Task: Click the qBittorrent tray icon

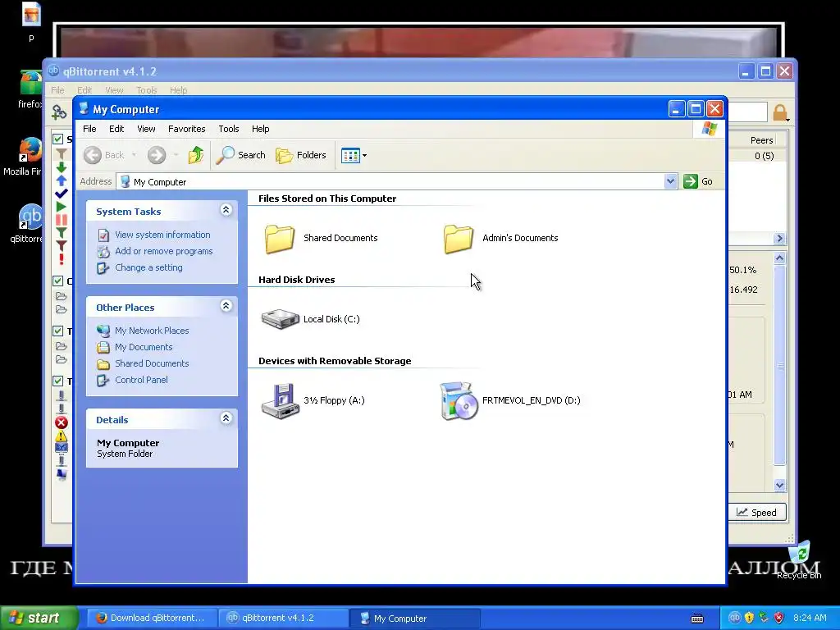Action: pyautogui.click(x=734, y=618)
